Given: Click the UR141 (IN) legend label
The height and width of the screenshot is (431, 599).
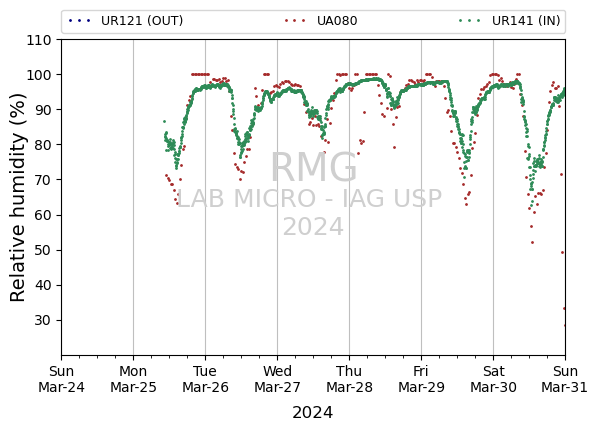Looking at the screenshot, I should 526,21.
